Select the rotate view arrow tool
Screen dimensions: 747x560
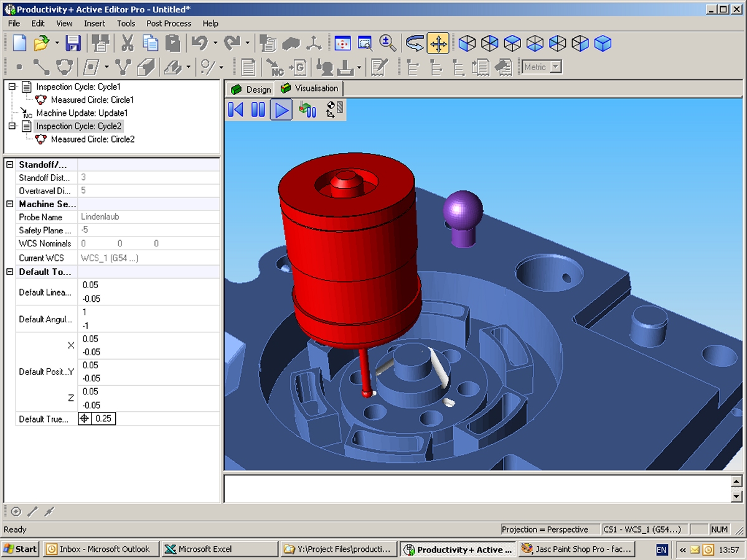[415, 43]
